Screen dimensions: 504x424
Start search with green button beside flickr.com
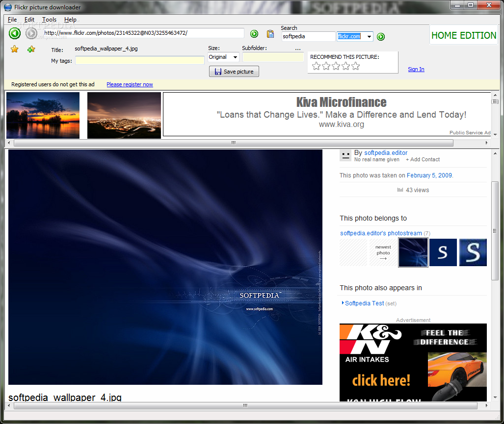point(380,37)
